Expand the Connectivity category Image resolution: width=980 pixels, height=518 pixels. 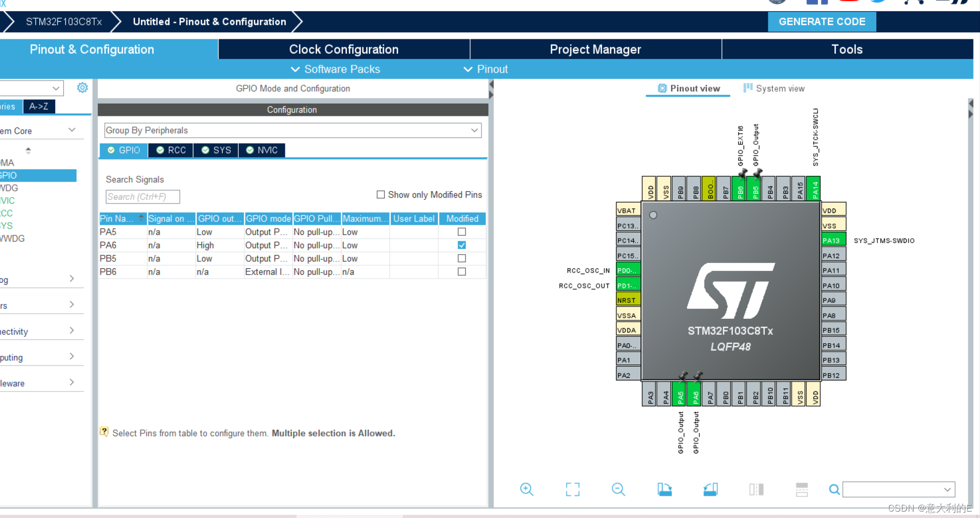[72, 330]
